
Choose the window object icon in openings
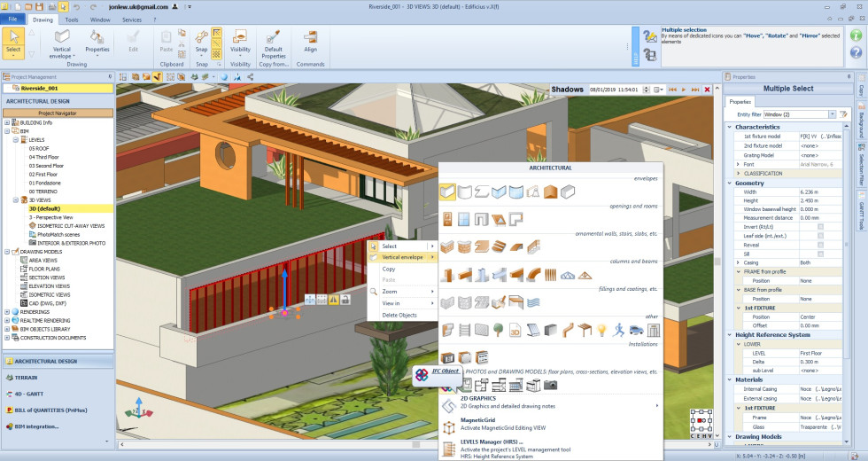point(462,219)
